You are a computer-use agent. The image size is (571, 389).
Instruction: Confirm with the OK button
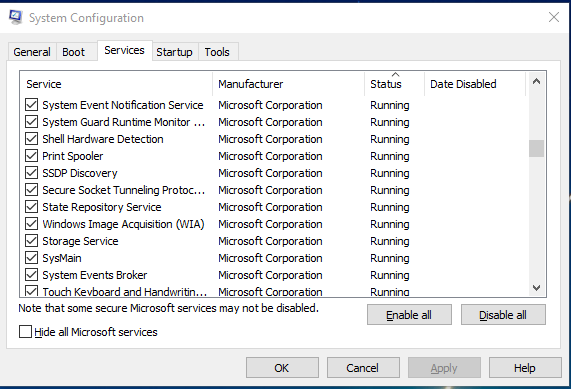point(282,368)
